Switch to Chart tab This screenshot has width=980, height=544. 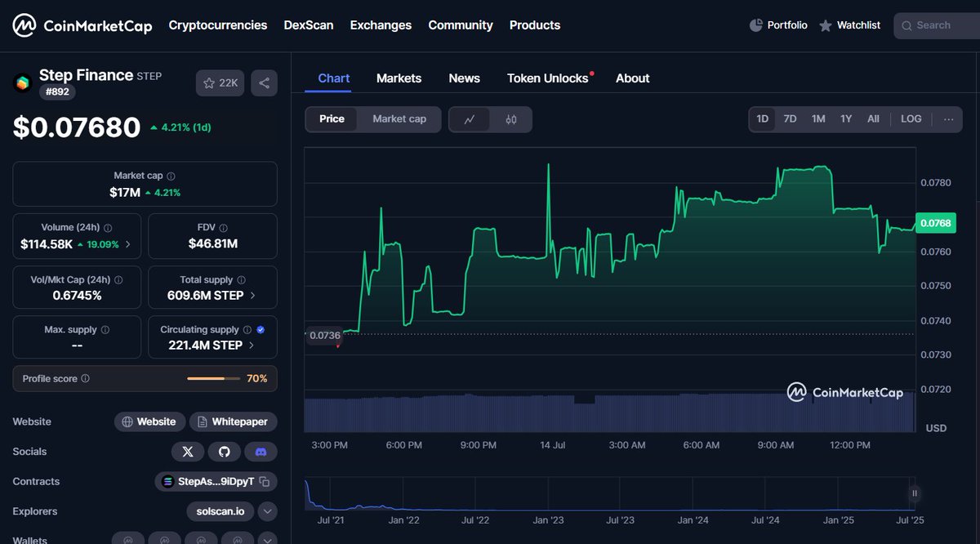334,78
